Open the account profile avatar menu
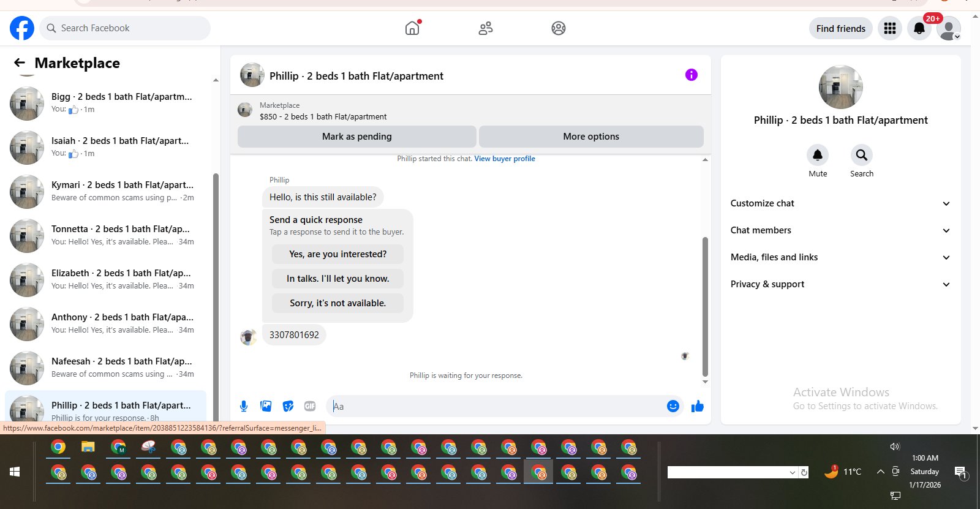 tap(949, 28)
